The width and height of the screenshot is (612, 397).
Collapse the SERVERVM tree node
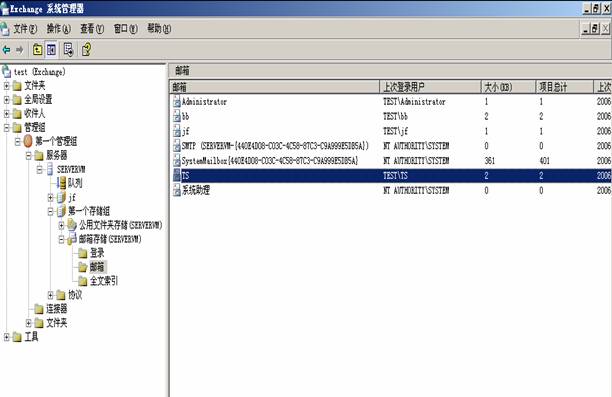(39, 169)
